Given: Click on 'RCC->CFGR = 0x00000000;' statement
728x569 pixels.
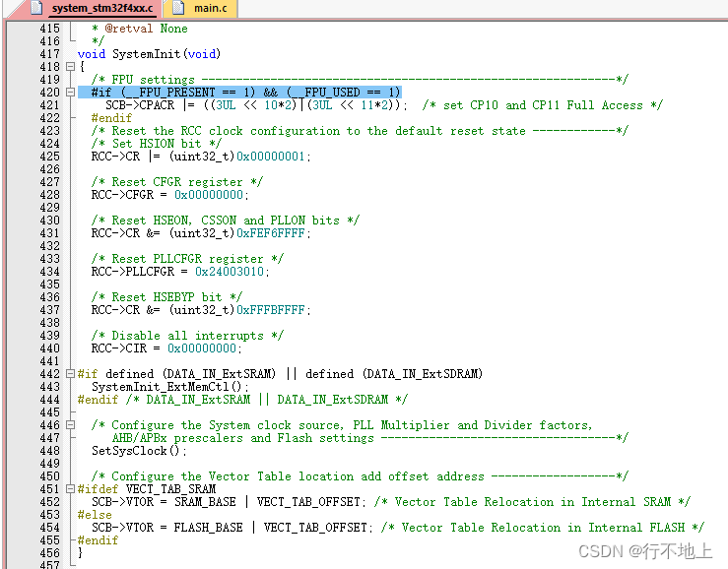Looking at the screenshot, I should [169, 195].
